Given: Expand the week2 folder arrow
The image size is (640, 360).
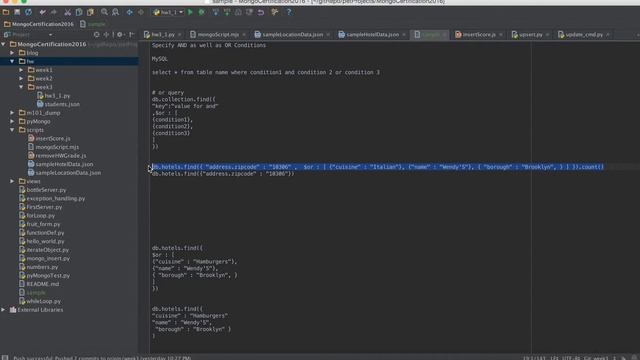Looking at the screenshot, I should pos(21,78).
